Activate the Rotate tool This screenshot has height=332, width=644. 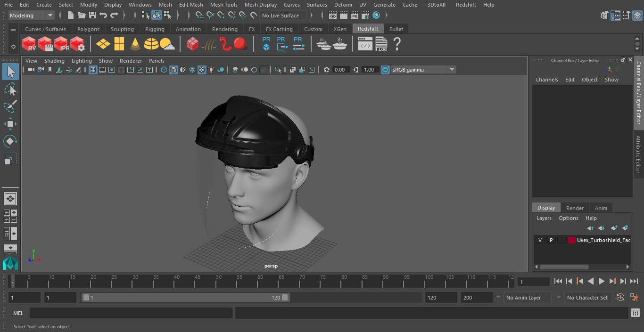pos(10,141)
